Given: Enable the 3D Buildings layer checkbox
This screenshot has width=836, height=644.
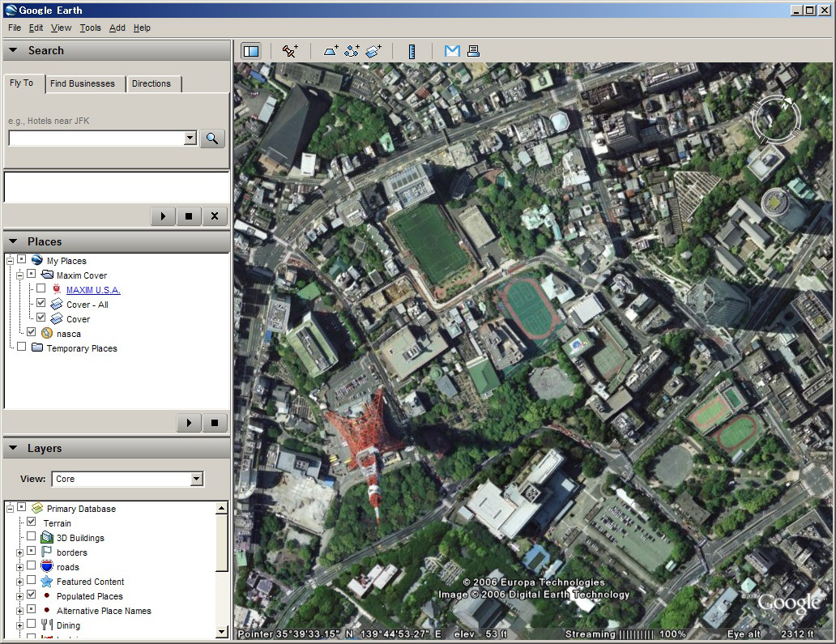Looking at the screenshot, I should [32, 537].
